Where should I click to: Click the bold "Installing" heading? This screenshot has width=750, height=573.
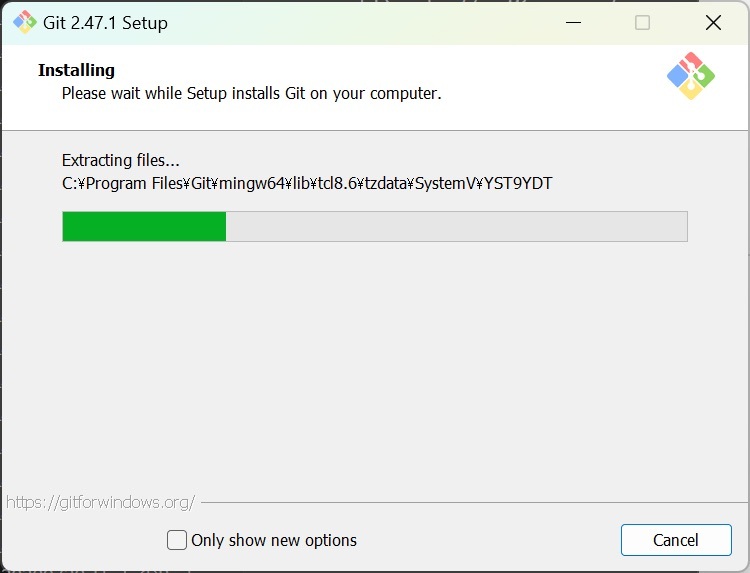pos(77,70)
